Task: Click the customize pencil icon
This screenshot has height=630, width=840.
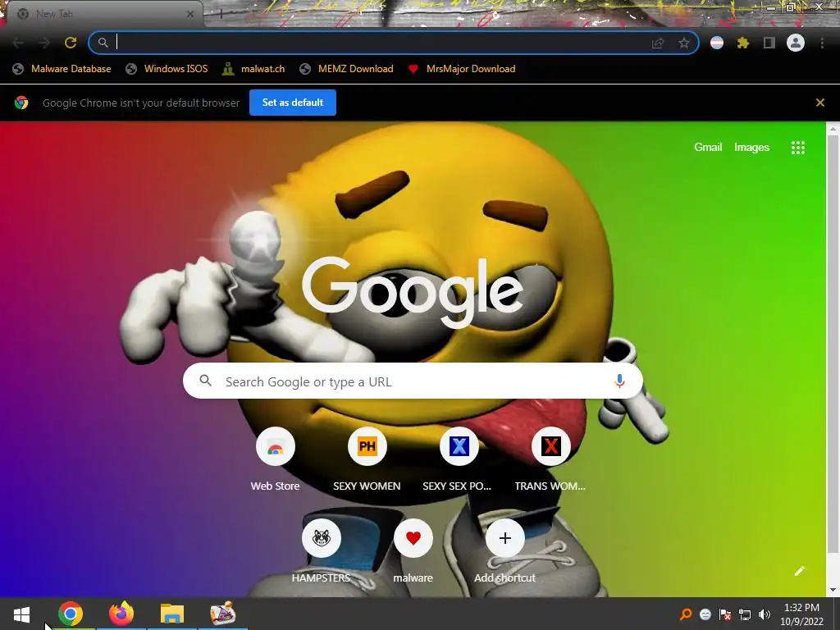Action: (x=799, y=571)
